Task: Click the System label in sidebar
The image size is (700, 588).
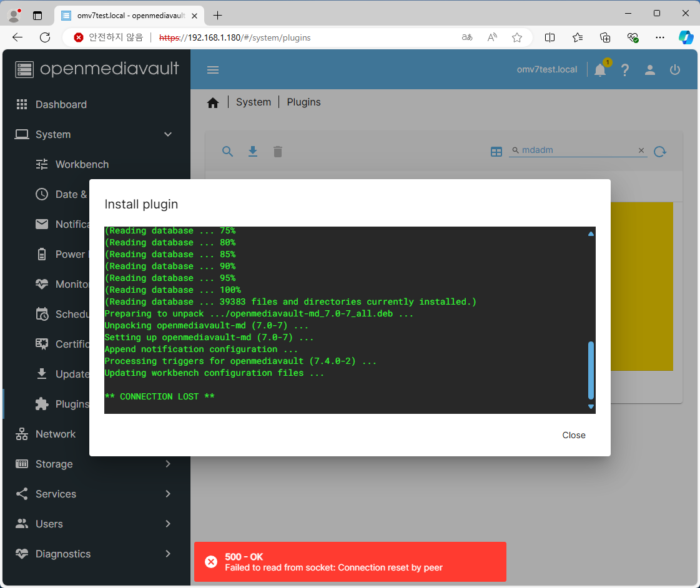Action: pyautogui.click(x=53, y=134)
